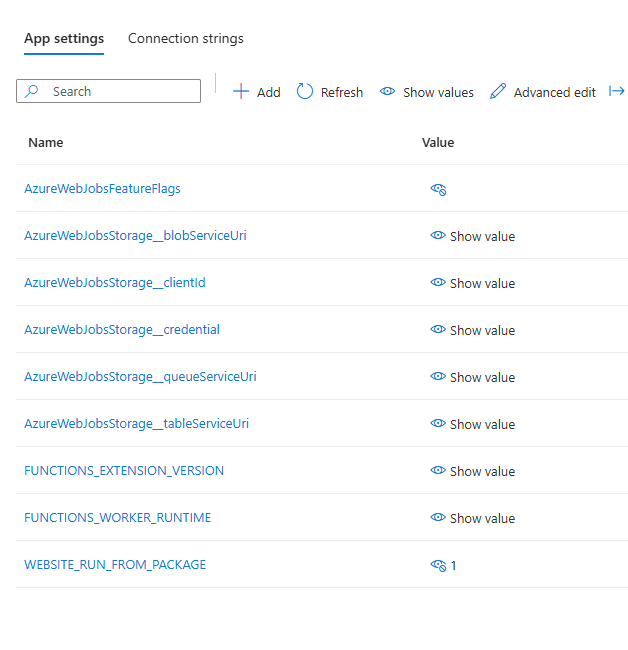Viewport: 628px width, 650px height.
Task: Click the pencil icon for Advanced edit
Action: [498, 91]
